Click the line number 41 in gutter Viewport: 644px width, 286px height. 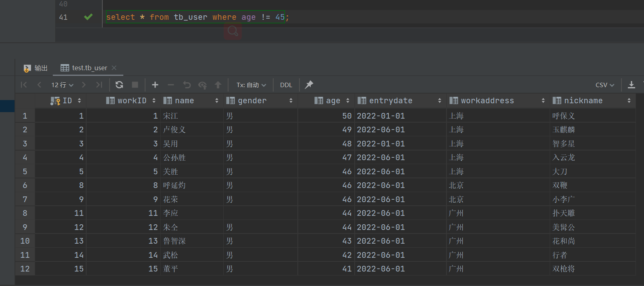pos(63,17)
